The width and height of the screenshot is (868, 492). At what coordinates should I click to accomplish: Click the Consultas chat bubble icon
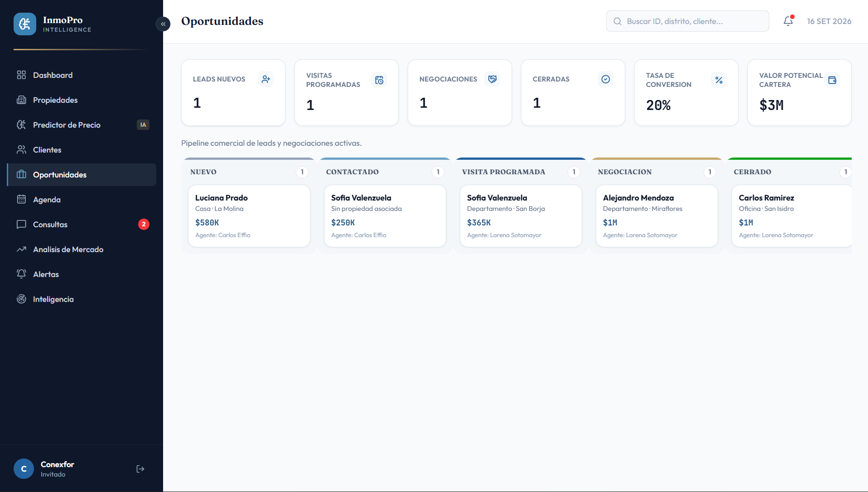point(21,224)
